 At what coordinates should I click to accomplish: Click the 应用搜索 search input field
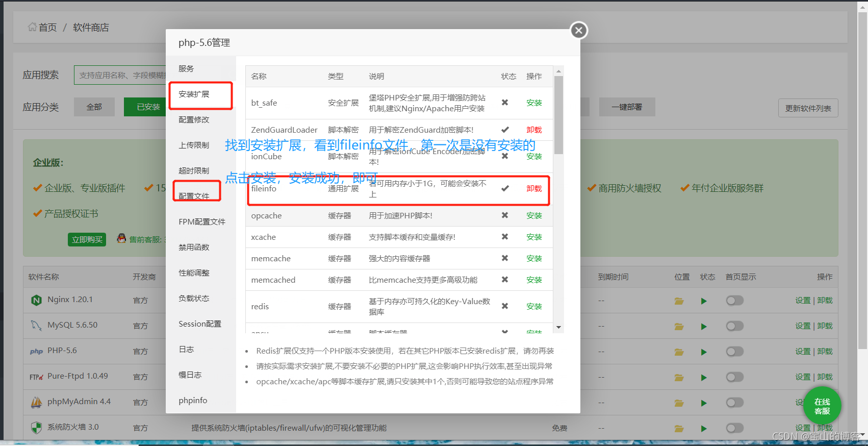120,76
